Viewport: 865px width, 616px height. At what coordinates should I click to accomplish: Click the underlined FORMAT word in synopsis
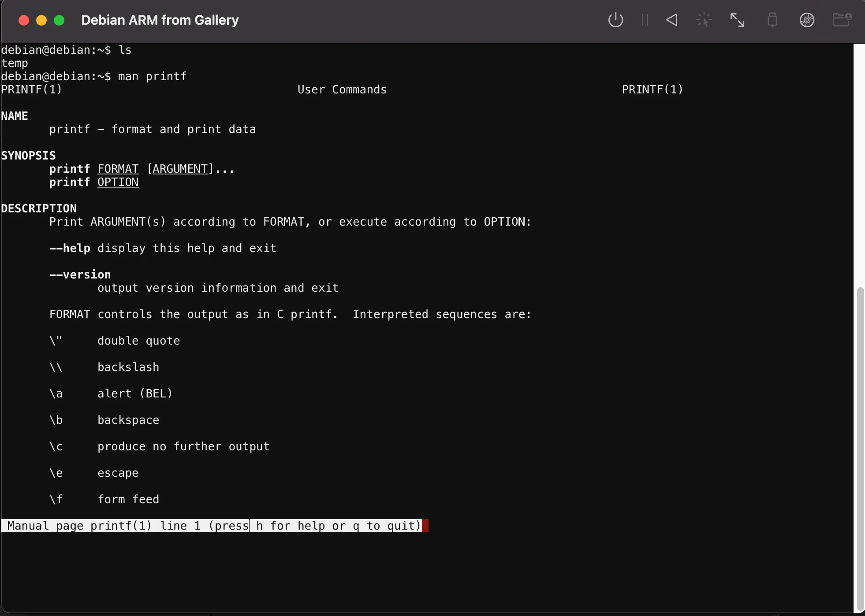tap(118, 169)
